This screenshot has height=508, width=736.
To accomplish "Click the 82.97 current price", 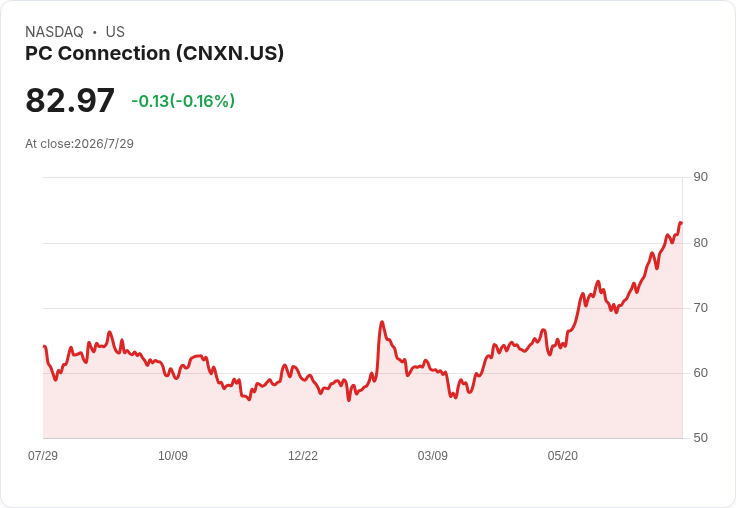I will 70,100.
